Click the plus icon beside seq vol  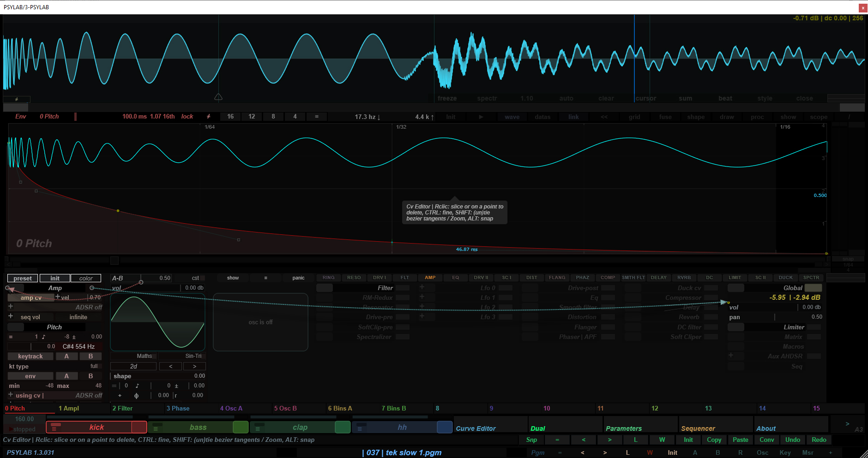point(11,316)
